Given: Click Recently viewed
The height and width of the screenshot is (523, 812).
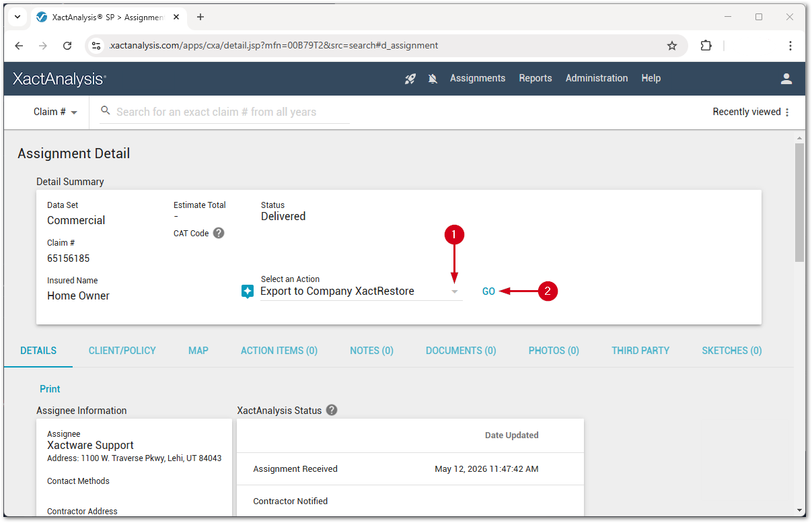Looking at the screenshot, I should (747, 112).
